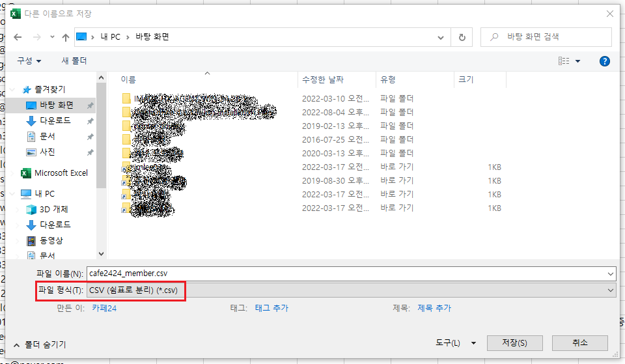Viewport: 625px width, 364px height.
Task: Select 내 PC in navigation tree
Action: click(44, 194)
